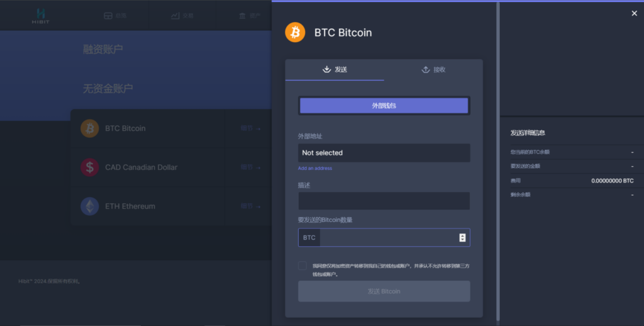Select the 外部钱包 external wallet button
The height and width of the screenshot is (326, 644).
click(x=384, y=106)
